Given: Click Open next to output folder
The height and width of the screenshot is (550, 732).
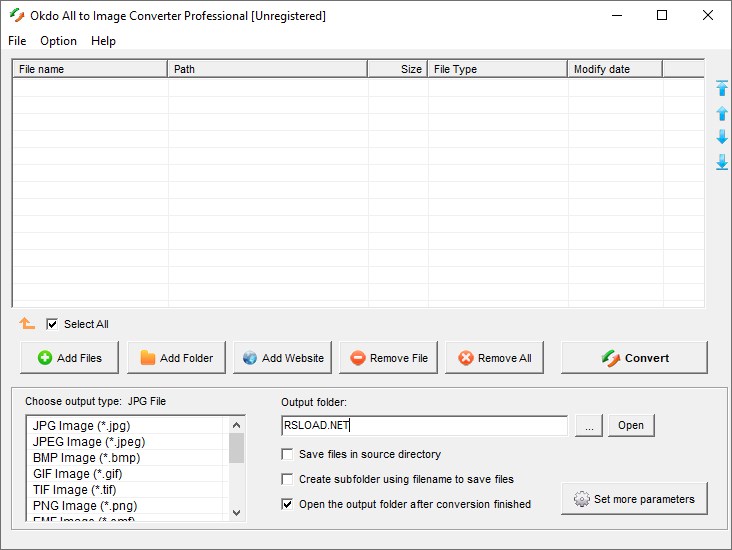Looking at the screenshot, I should (x=631, y=425).
